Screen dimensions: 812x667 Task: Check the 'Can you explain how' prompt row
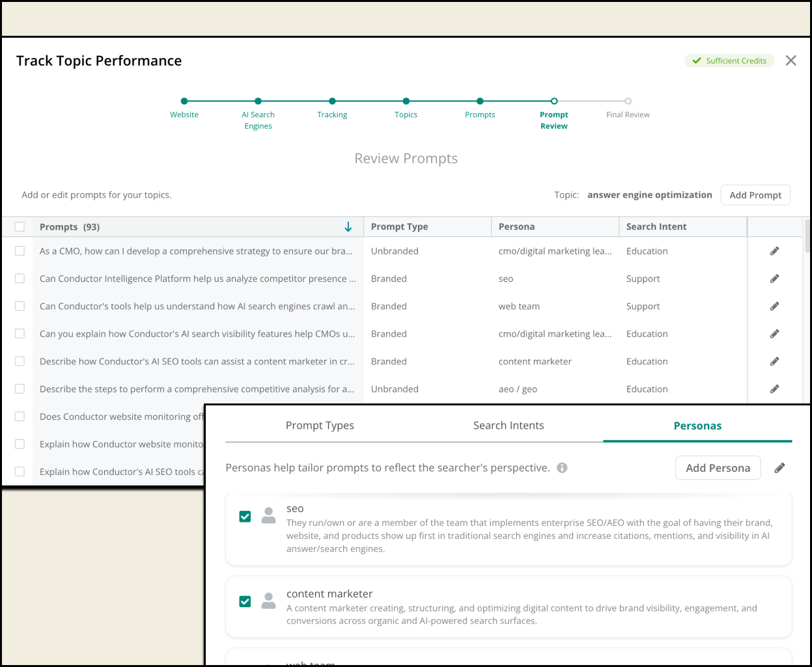[x=20, y=334]
